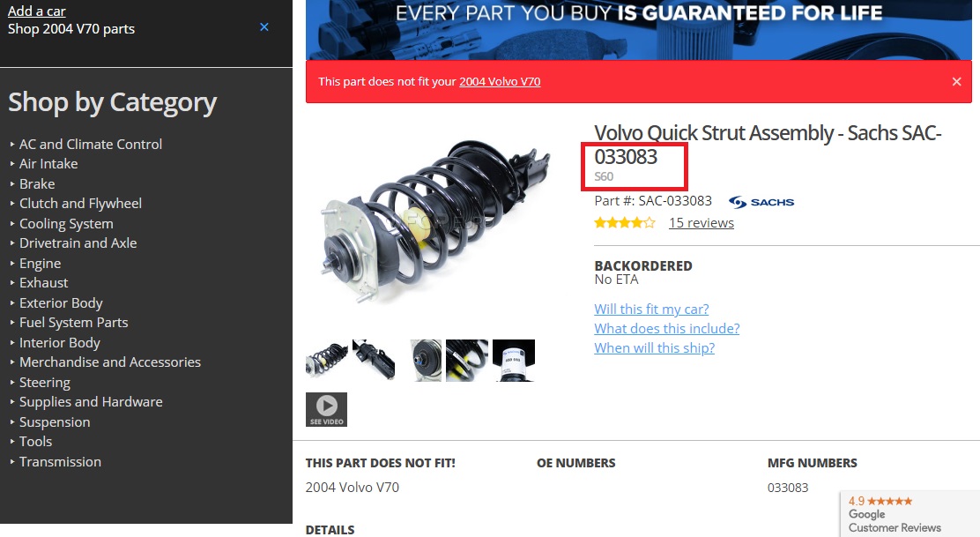
Task: Select the first strut thumbnail image
Action: tap(327, 361)
